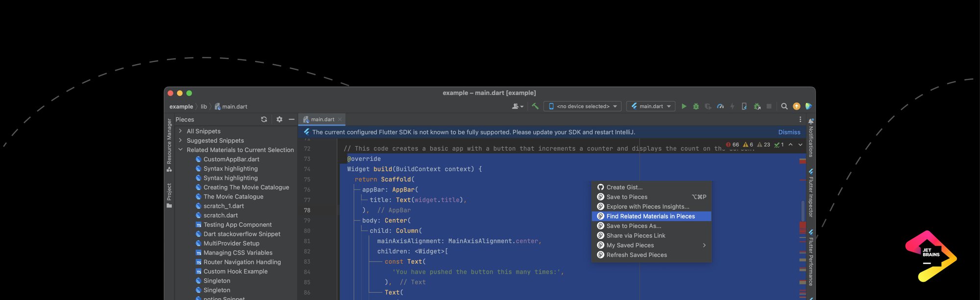Open Flutter Performance side tool window

(811, 258)
